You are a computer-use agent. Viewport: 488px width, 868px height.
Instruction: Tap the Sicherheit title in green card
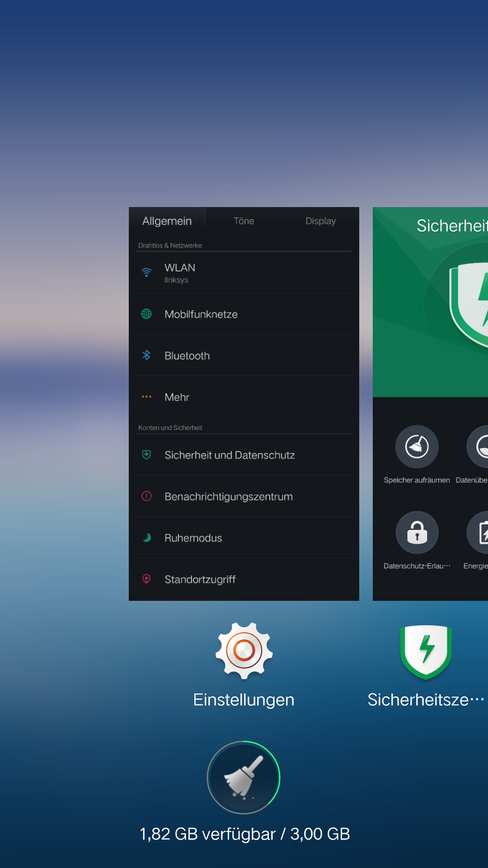452,226
